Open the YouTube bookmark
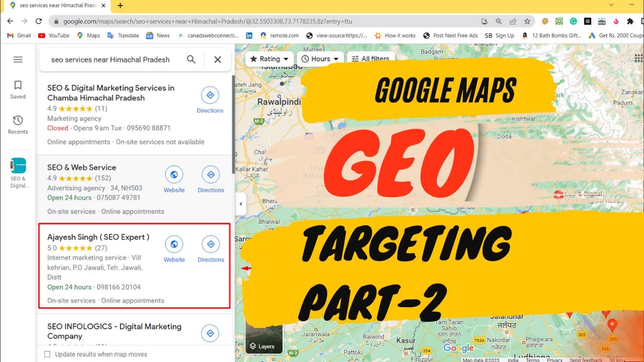The width and height of the screenshot is (644, 362). click(54, 36)
